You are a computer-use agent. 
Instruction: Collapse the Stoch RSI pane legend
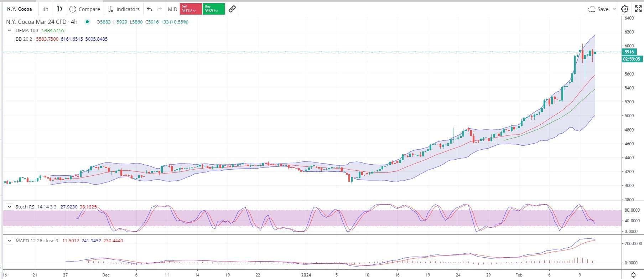click(10, 207)
